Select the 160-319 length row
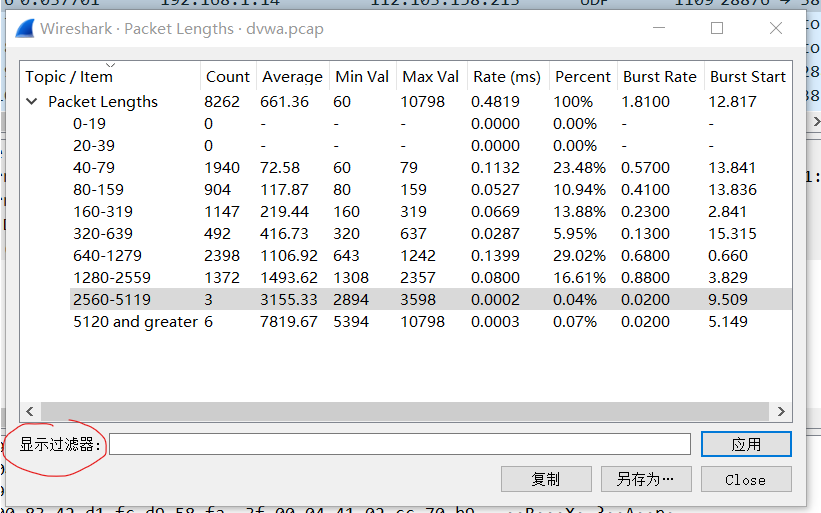The image size is (821, 513). (430, 211)
